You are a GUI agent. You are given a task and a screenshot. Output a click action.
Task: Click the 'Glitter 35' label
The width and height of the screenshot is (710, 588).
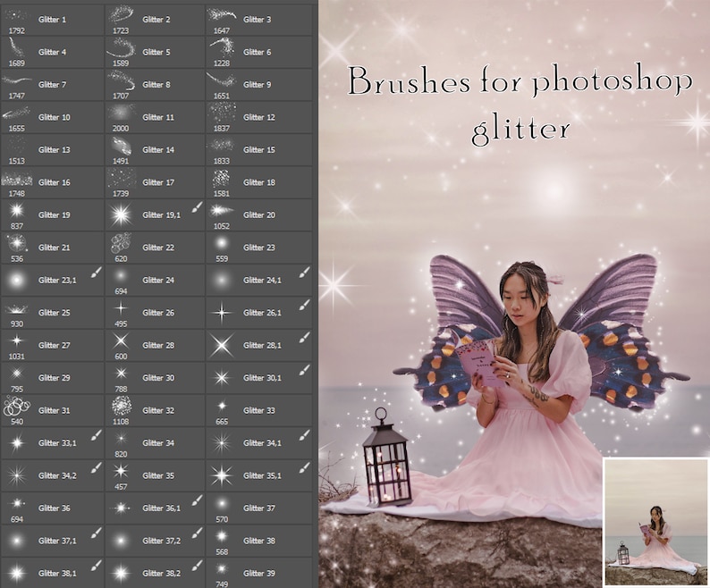[x=158, y=475]
